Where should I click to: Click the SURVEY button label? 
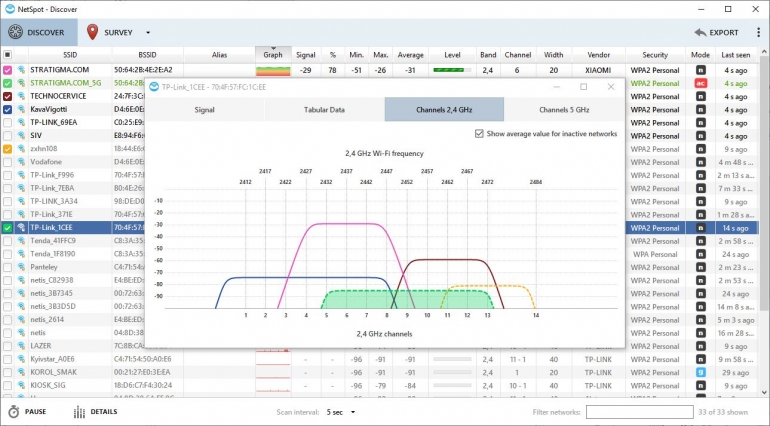click(x=118, y=32)
